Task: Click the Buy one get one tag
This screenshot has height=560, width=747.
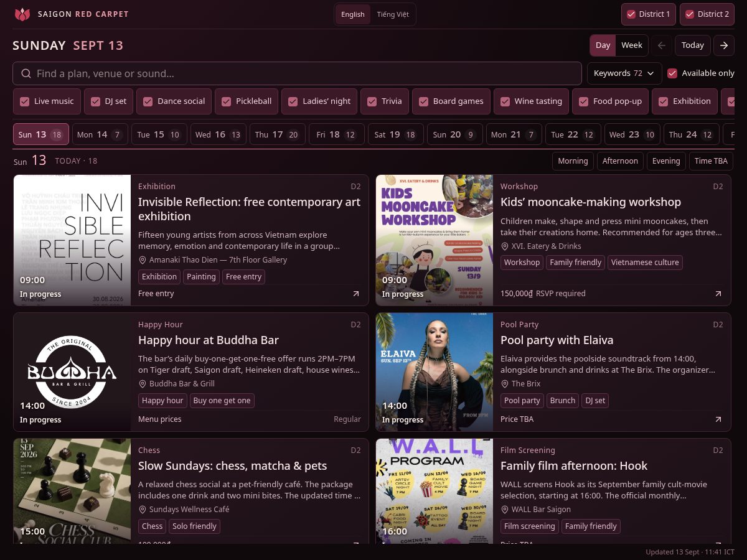Action: pyautogui.click(x=222, y=401)
